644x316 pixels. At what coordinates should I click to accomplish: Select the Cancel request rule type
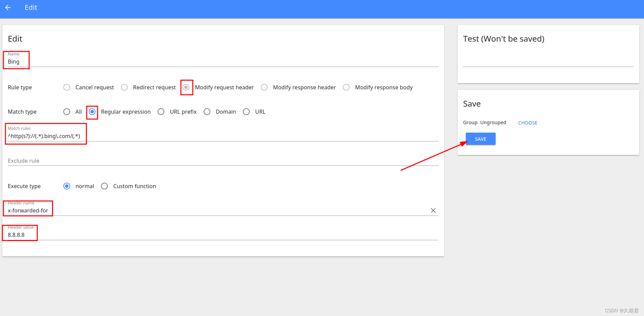(67, 87)
